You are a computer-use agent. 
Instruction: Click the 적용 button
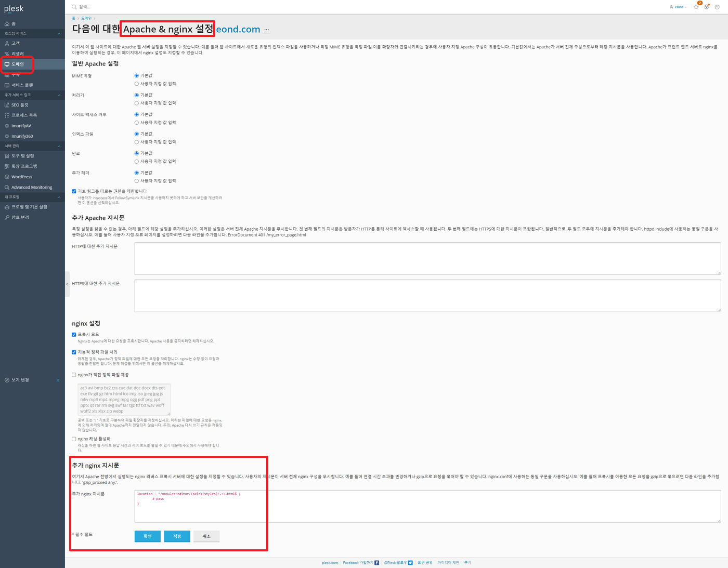click(x=177, y=536)
